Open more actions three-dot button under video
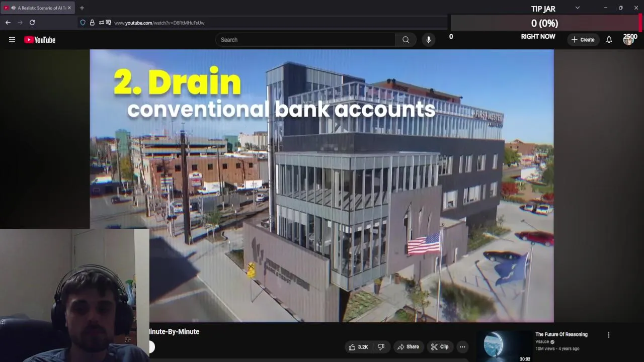This screenshot has height=362, width=644. click(462, 347)
